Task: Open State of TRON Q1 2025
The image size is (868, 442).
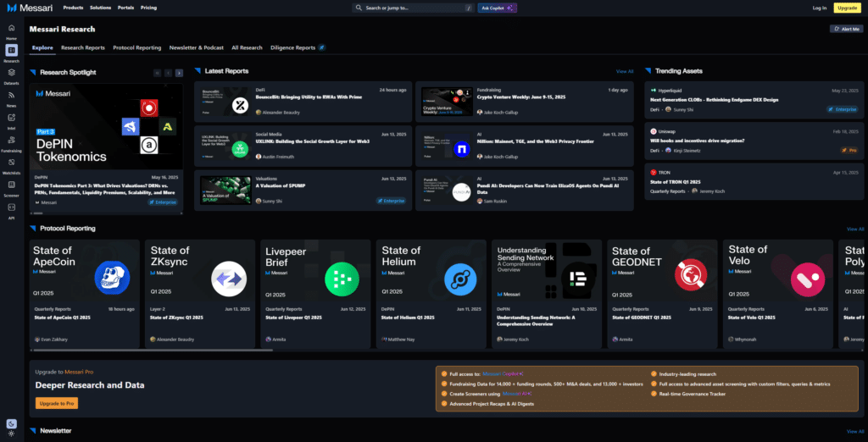Action: click(x=676, y=181)
